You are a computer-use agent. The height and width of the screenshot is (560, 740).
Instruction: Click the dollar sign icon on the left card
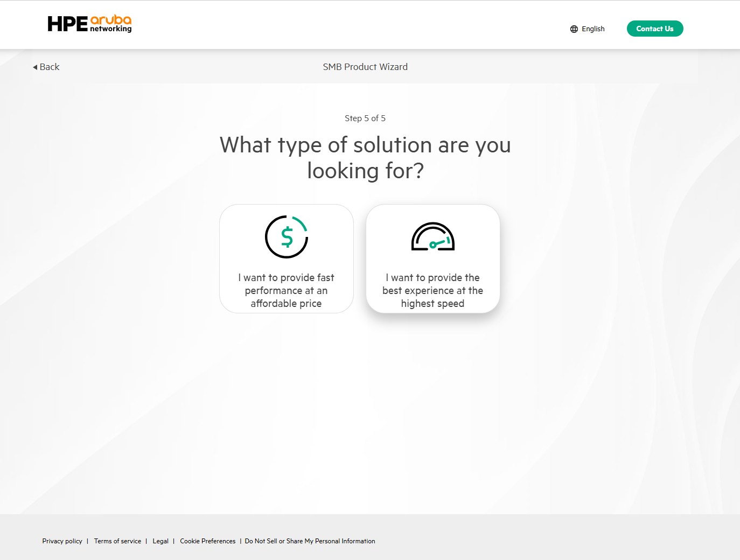pyautogui.click(x=286, y=236)
